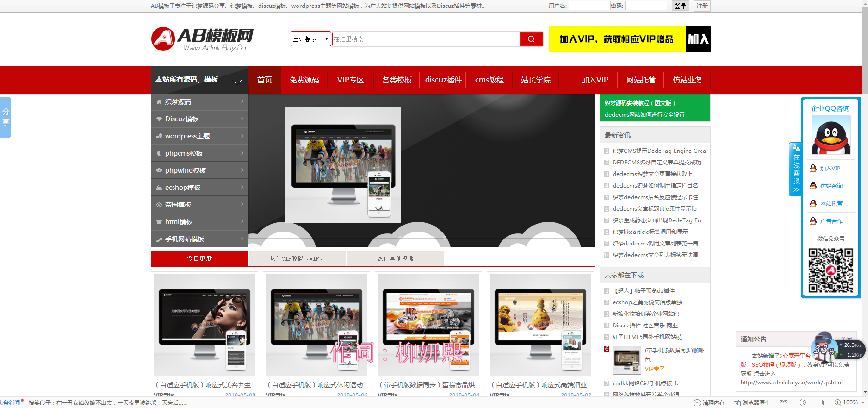Screen dimensions: 868x408
Task: Open the 响应式高端酒业 template thumbnail
Action: (x=540, y=325)
